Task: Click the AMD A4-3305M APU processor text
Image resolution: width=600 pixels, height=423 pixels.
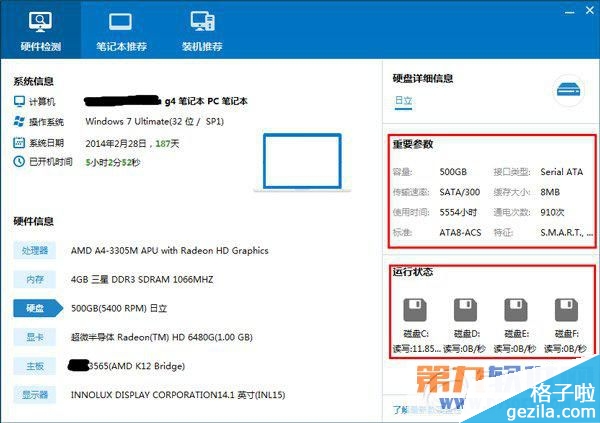Action: [x=170, y=251]
